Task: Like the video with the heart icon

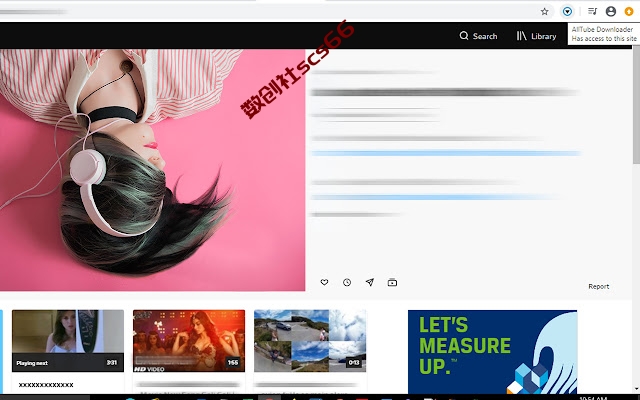Action: [324, 282]
